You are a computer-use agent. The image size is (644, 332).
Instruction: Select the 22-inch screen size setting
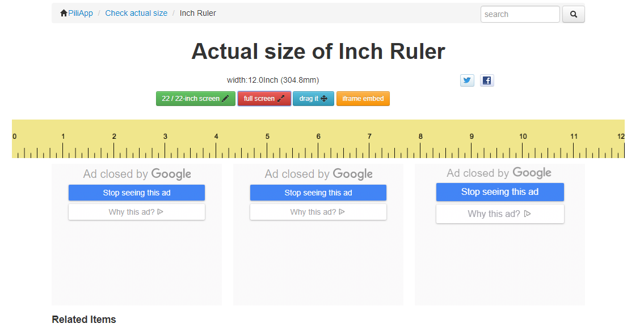195,98
